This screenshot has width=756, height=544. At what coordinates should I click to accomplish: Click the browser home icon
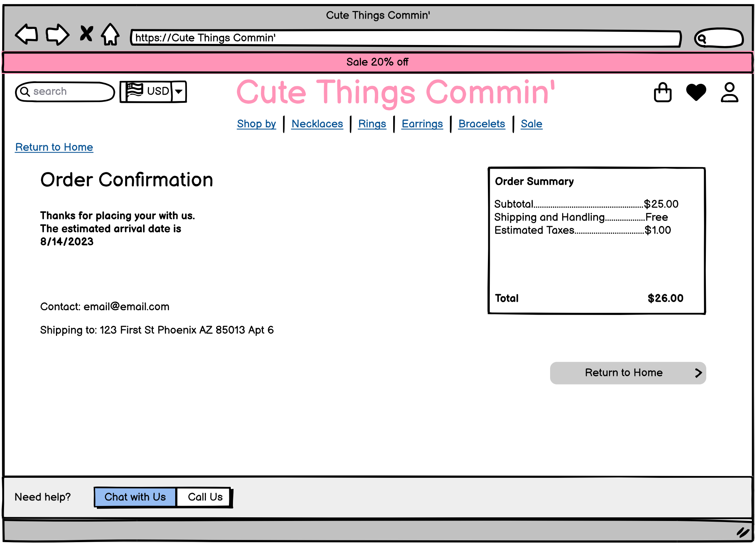click(x=110, y=34)
